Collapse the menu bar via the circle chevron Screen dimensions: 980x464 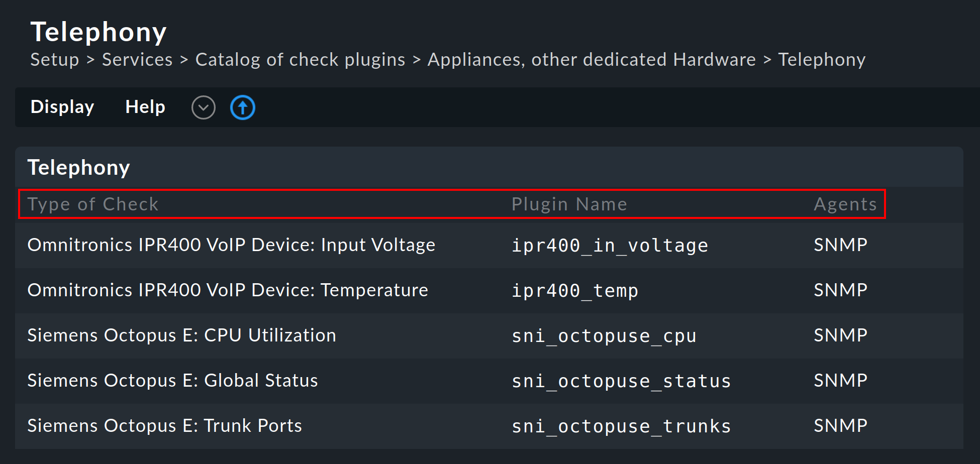tap(203, 107)
